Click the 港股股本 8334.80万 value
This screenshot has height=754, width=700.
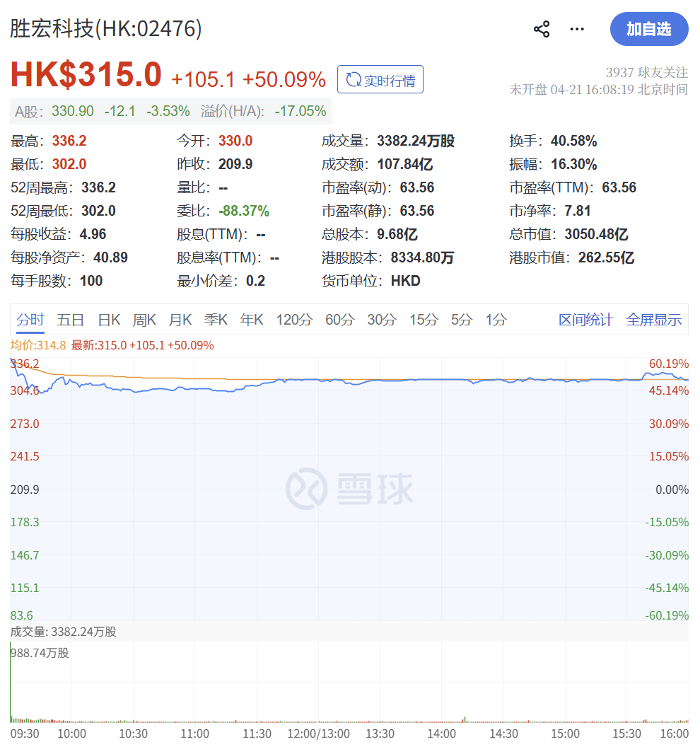pos(422,257)
